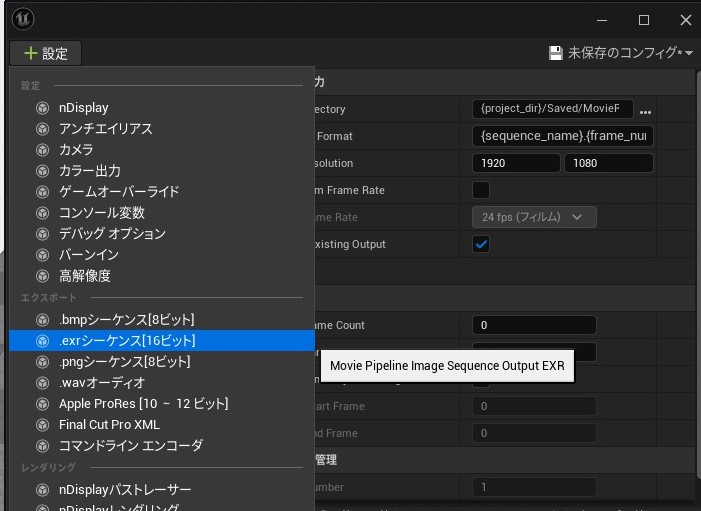Select アンチエイリアス setting

click(x=162, y=129)
